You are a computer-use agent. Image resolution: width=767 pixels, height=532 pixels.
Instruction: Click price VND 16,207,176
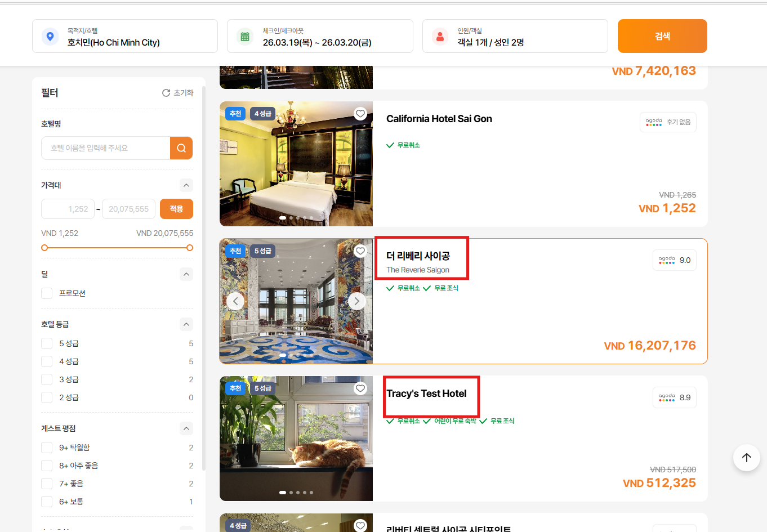pyautogui.click(x=650, y=346)
